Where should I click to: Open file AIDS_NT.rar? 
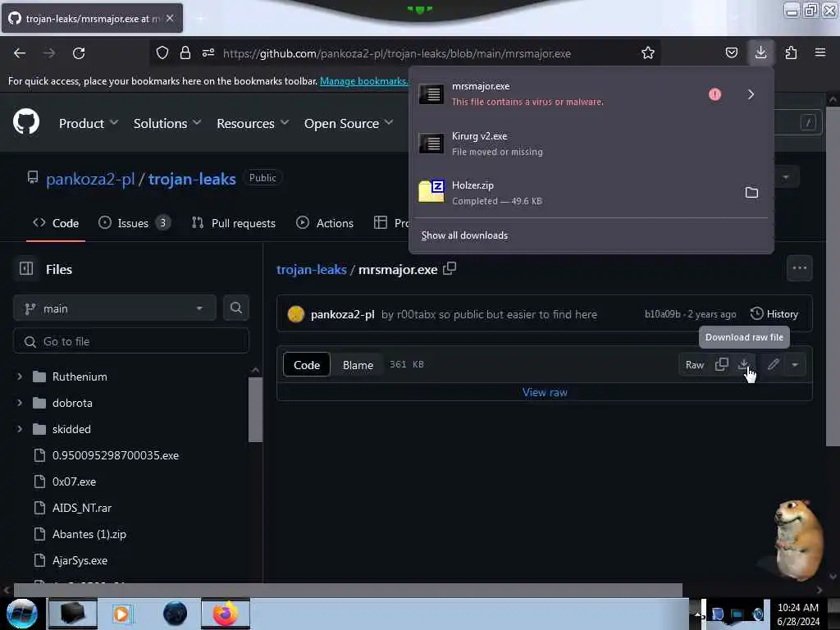click(82, 508)
